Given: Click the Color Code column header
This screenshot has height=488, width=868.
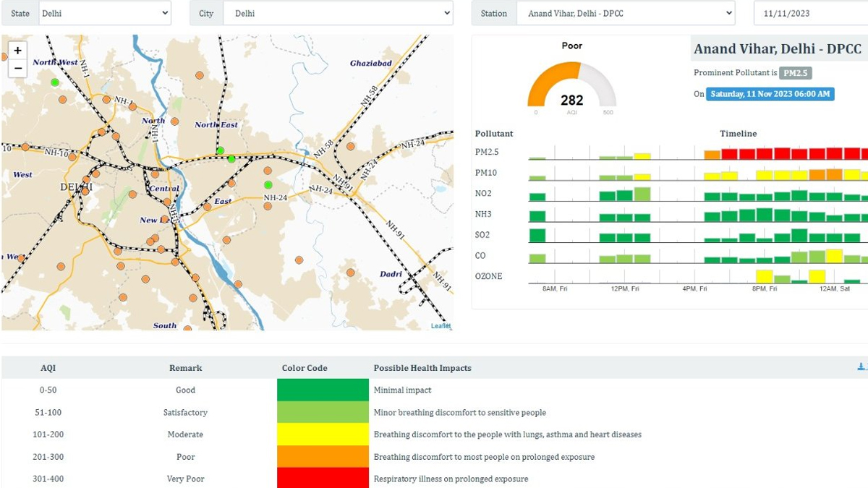Looking at the screenshot, I should (305, 368).
